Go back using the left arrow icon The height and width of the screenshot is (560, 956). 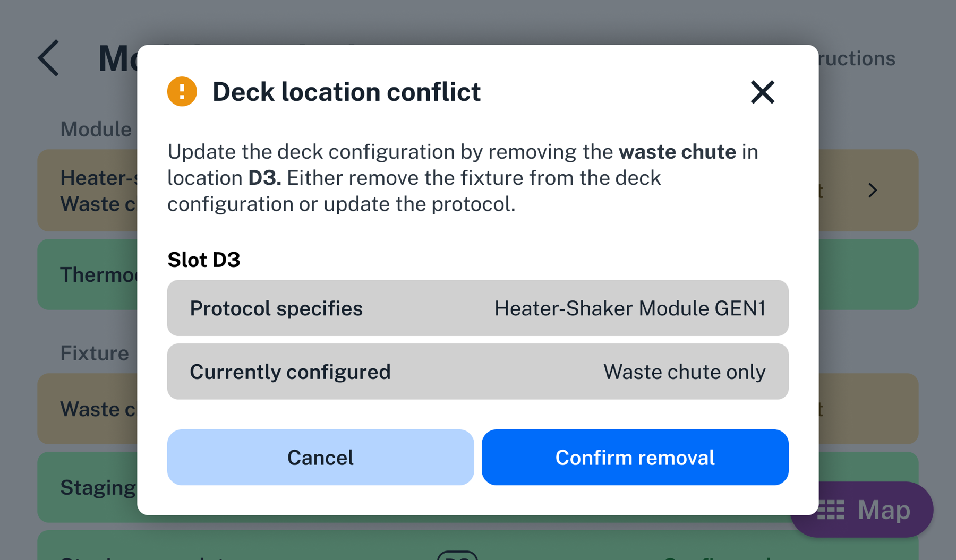(x=48, y=58)
